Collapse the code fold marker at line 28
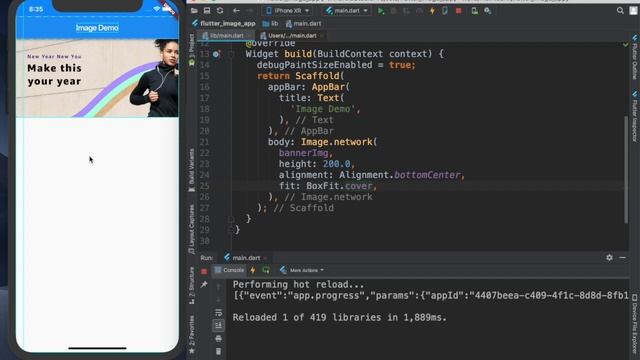This screenshot has height=360, width=640. coord(231,219)
